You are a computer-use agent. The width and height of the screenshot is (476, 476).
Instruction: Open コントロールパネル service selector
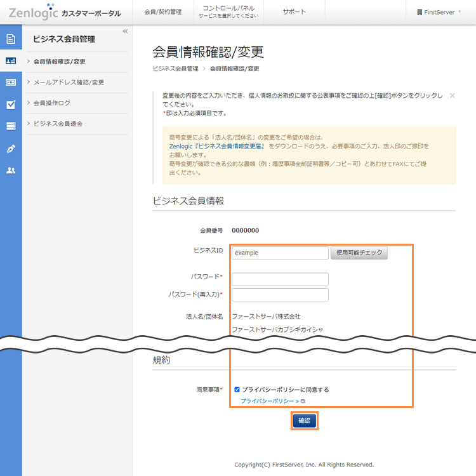(x=228, y=12)
